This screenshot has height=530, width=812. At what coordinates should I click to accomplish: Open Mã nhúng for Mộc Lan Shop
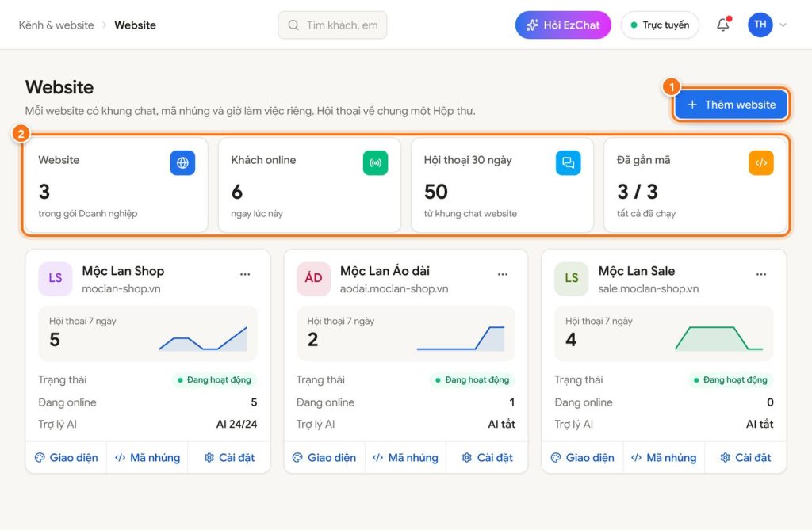click(x=147, y=458)
